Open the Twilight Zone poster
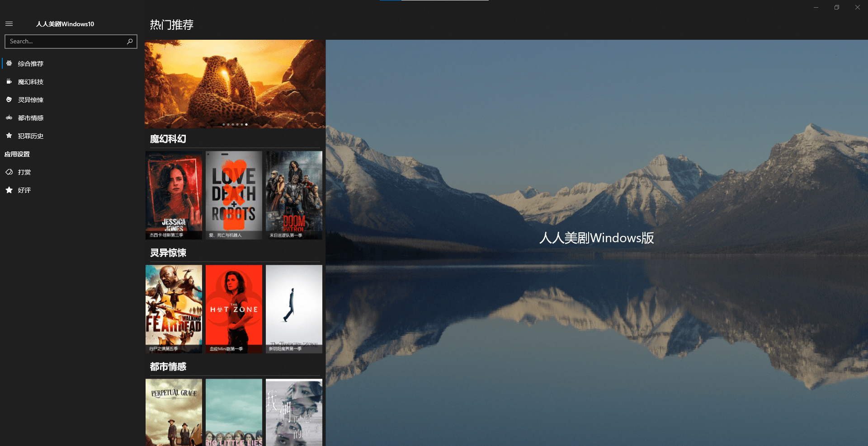 pos(294,309)
